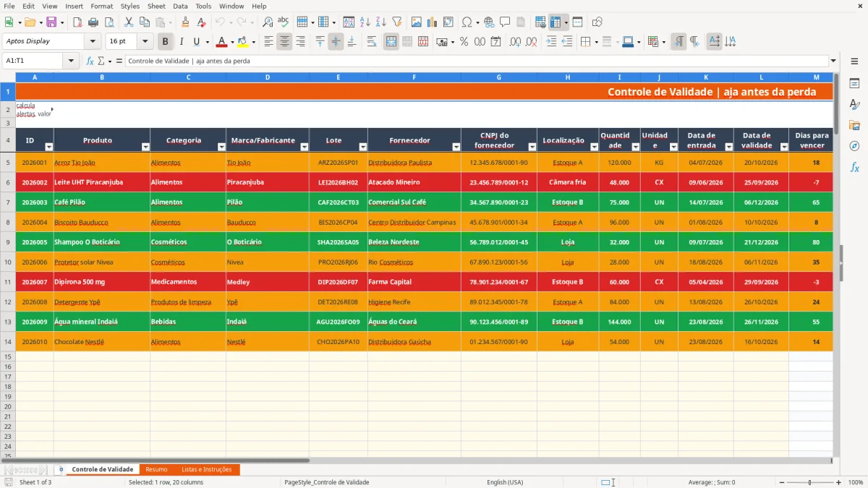Open the Data menu
Screen dimensions: 868x488
(180, 6)
